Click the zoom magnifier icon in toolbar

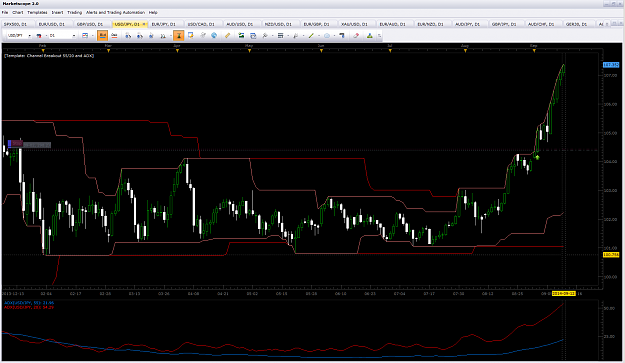[x=265, y=35]
